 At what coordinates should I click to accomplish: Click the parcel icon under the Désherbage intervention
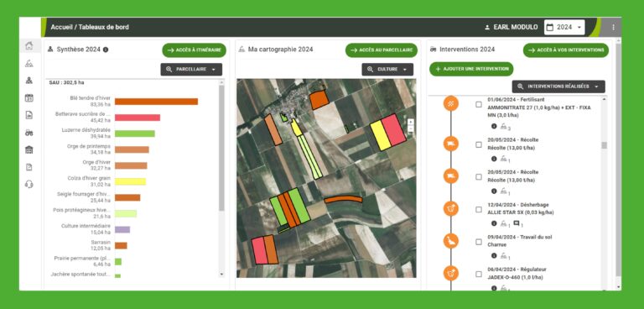[x=504, y=224]
